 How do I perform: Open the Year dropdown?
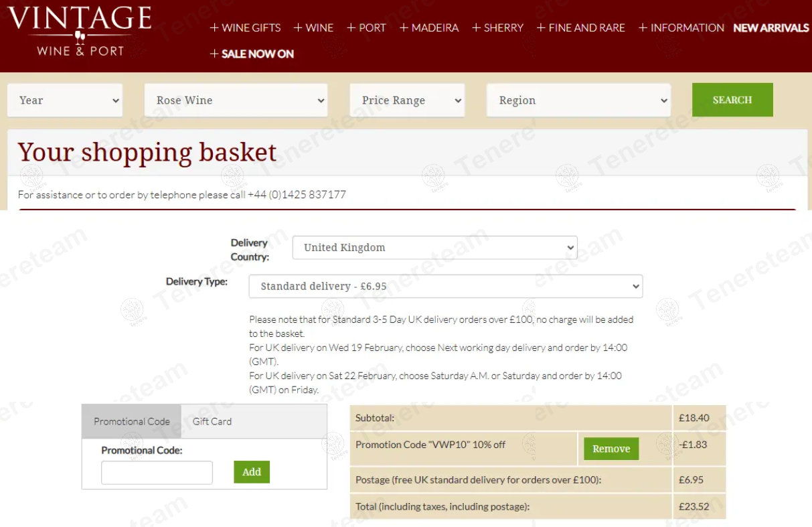click(65, 100)
